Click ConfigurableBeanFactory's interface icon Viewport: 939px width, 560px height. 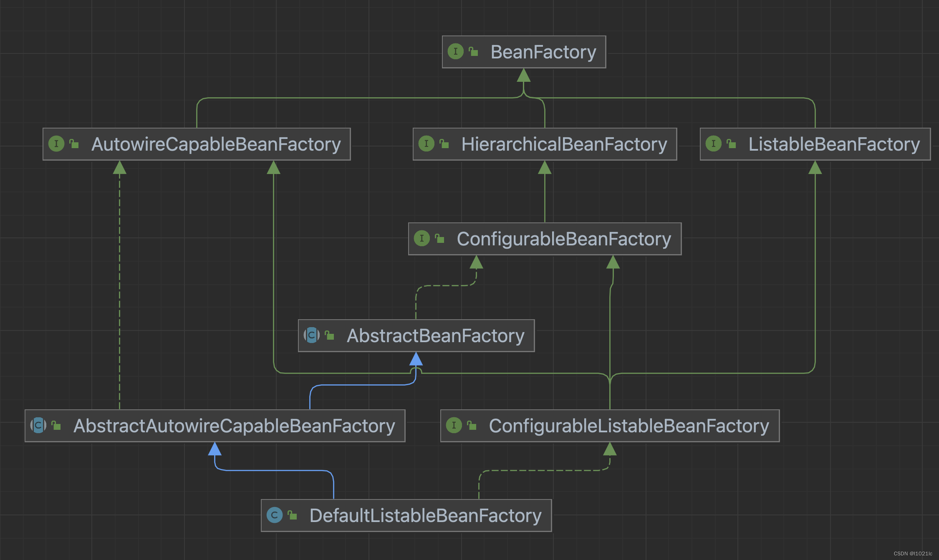[x=422, y=239]
